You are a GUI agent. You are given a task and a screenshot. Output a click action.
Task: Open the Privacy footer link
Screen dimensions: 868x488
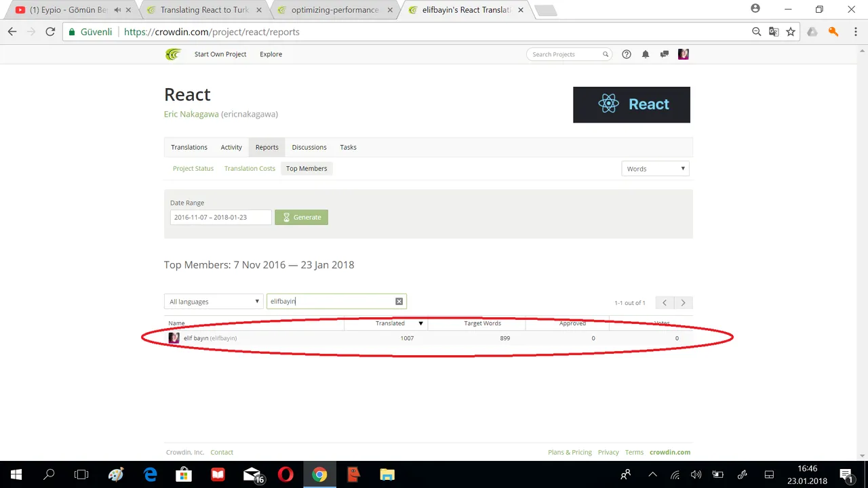608,452
